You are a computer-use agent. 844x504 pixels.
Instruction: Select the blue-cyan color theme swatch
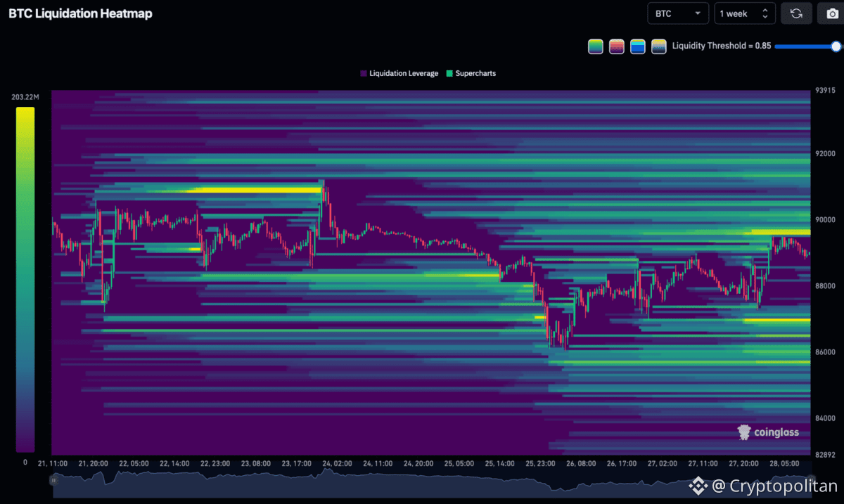pos(638,46)
